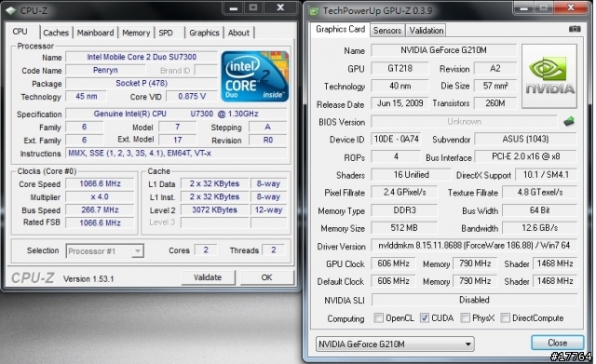Viewport: 596px width, 364px height.
Task: Open the Validation tab in GPU-Z
Action: click(427, 31)
